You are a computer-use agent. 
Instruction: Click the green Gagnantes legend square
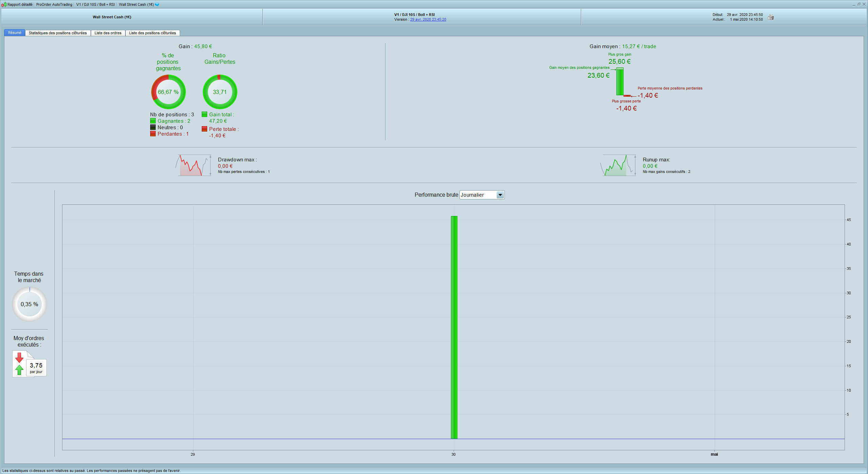tap(153, 121)
